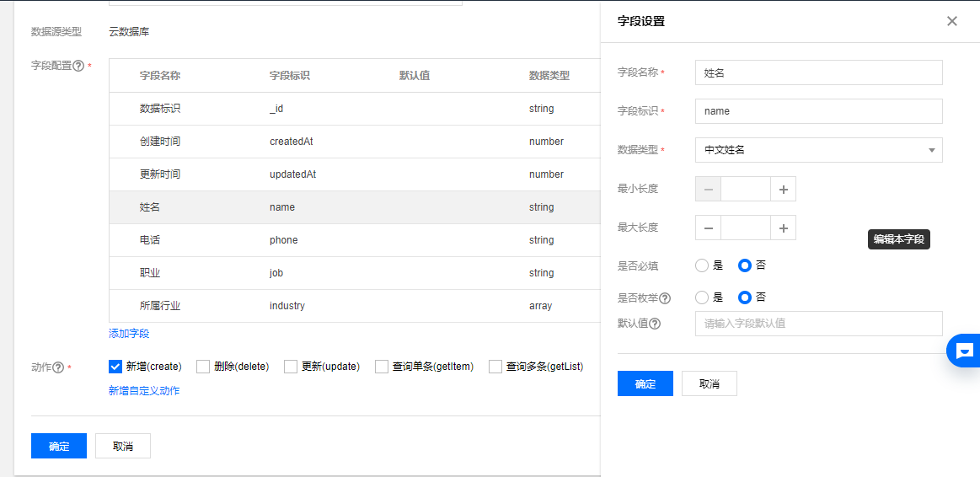Click the bottom-left 取消 button of the form

[122, 447]
